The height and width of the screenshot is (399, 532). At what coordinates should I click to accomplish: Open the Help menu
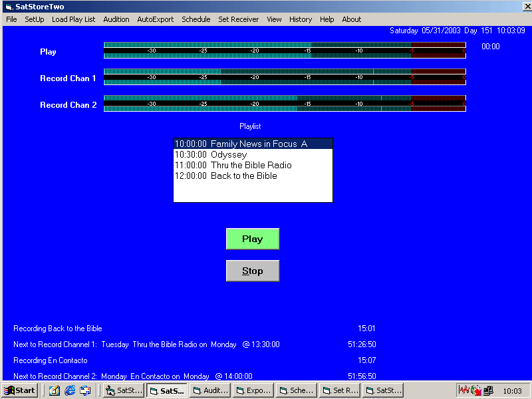tap(327, 19)
